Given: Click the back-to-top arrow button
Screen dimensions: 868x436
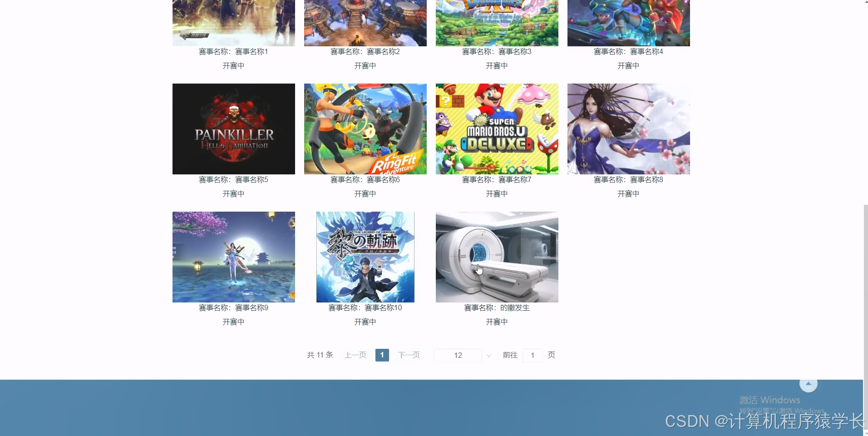Looking at the screenshot, I should 808,384.
